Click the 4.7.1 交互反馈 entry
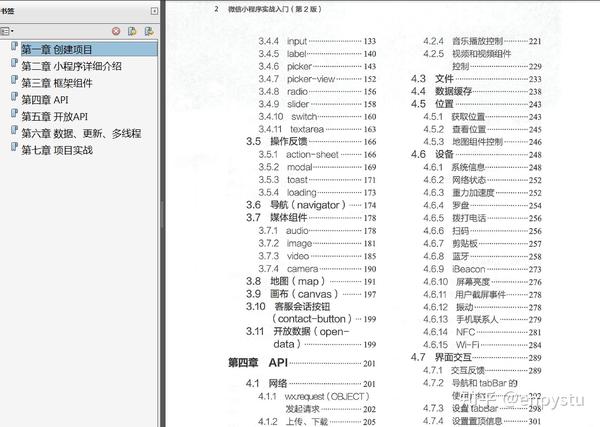 (x=483, y=370)
